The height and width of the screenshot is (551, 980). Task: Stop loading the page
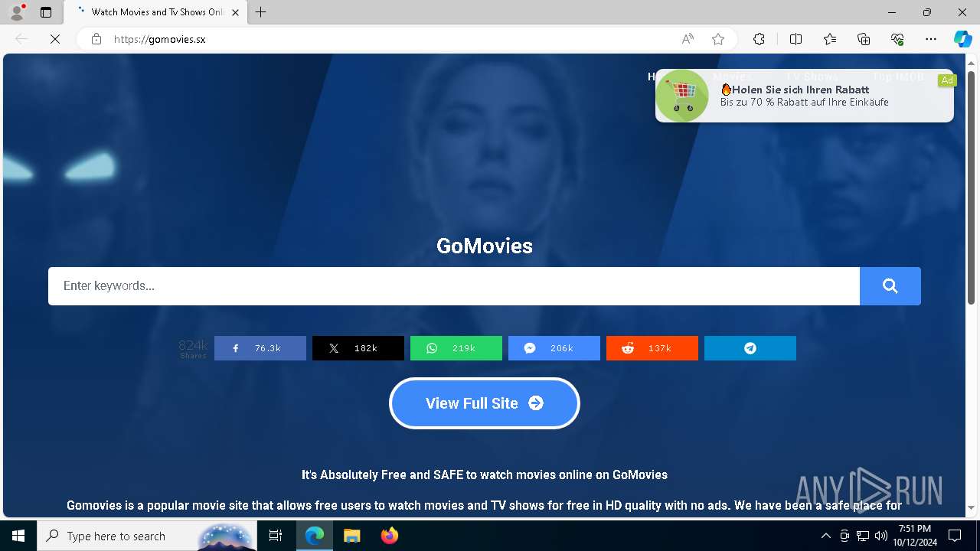point(55,39)
